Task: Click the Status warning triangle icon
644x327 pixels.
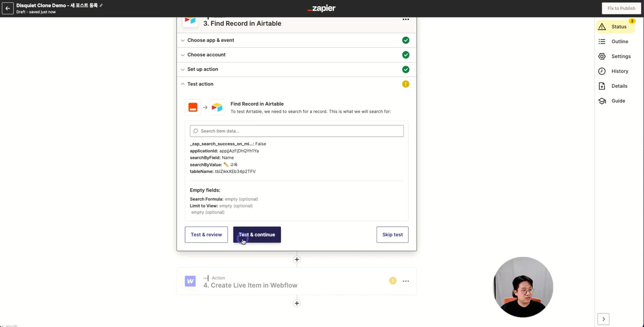Action: [602, 27]
